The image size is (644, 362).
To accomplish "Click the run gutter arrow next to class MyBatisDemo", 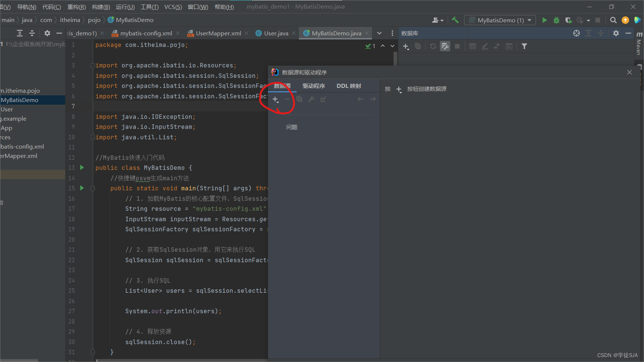I will [82, 168].
